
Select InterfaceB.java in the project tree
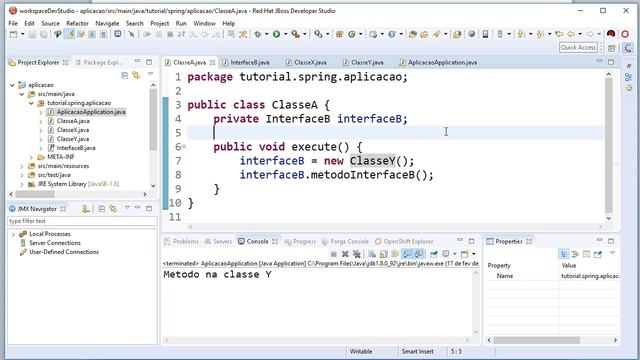coord(76,148)
